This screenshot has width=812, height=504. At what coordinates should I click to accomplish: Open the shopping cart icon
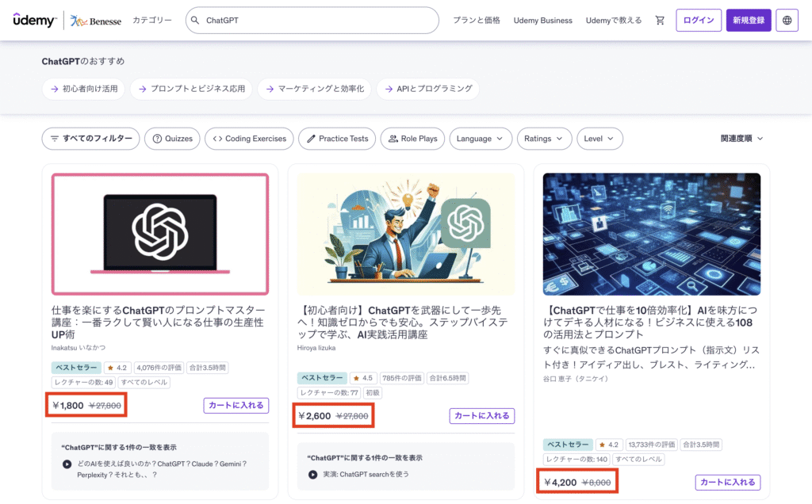[x=660, y=21]
